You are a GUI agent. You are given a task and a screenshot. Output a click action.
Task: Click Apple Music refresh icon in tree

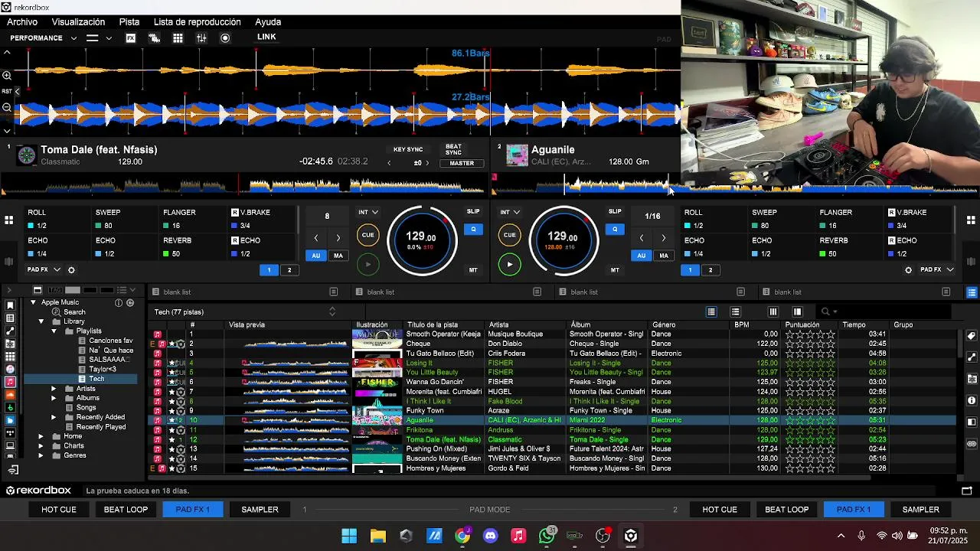(x=130, y=303)
